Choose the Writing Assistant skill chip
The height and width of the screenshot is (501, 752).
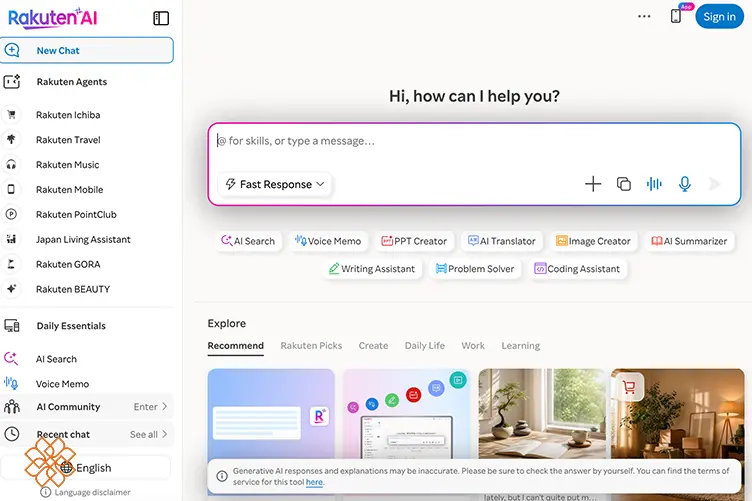pyautogui.click(x=372, y=268)
